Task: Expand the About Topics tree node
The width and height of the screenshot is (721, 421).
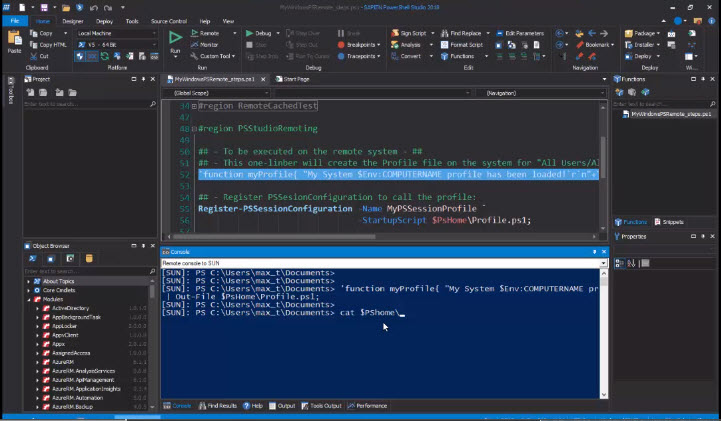Action: tap(29, 281)
